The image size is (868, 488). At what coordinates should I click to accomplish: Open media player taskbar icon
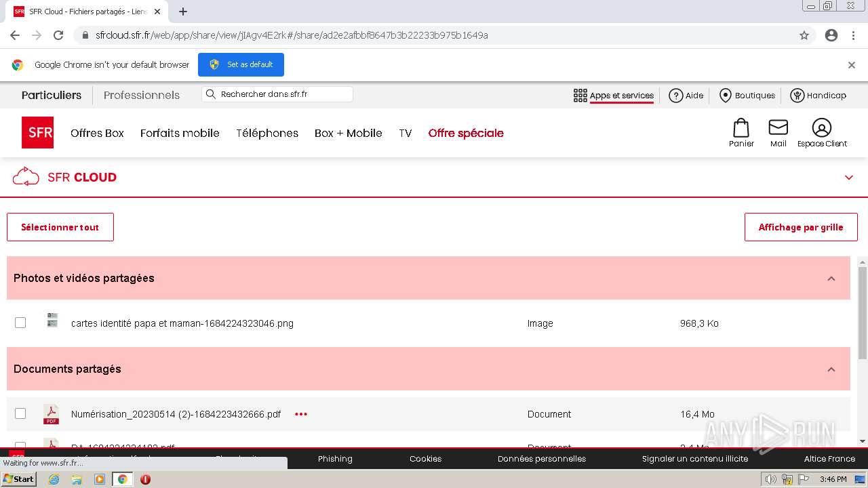click(x=100, y=479)
